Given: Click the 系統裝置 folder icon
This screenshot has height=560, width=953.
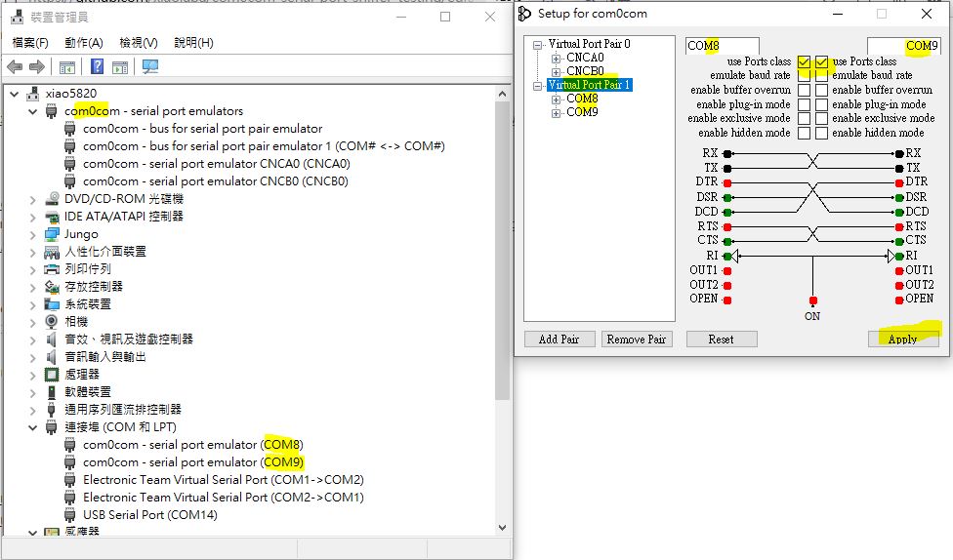Looking at the screenshot, I should pyautogui.click(x=53, y=304).
